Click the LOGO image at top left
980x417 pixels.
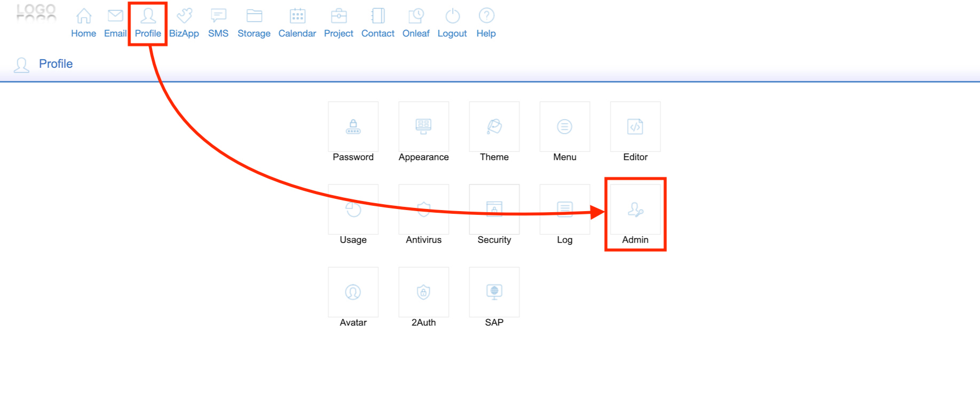pyautogui.click(x=36, y=11)
